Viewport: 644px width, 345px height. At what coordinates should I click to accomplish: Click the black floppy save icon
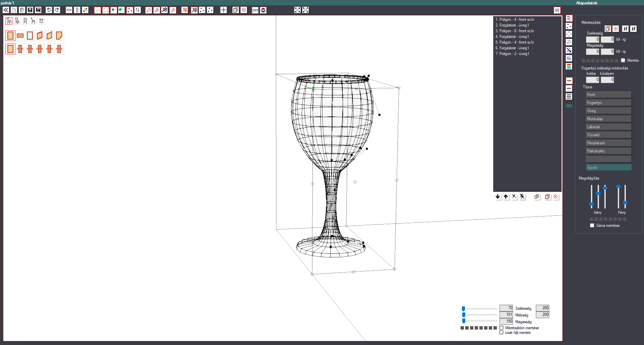(30, 10)
